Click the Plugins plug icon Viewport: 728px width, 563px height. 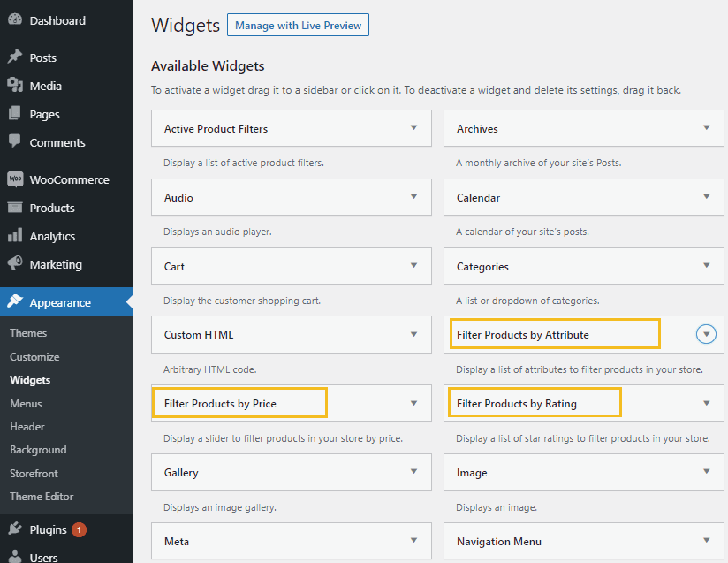point(15,529)
